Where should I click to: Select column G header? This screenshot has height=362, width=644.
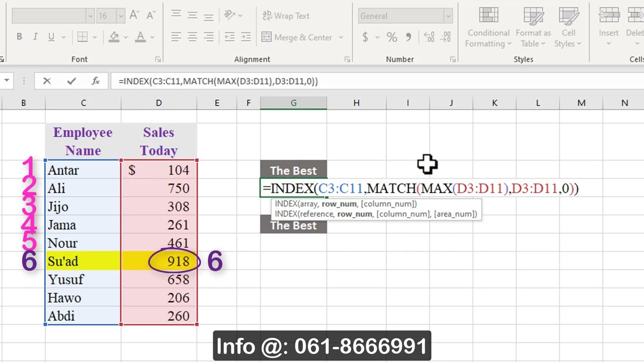[x=293, y=103]
